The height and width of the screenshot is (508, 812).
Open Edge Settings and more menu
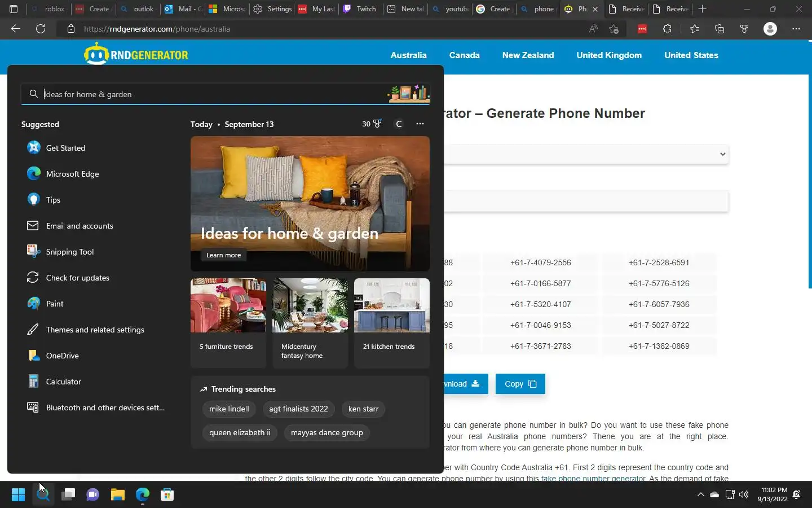coord(796,29)
